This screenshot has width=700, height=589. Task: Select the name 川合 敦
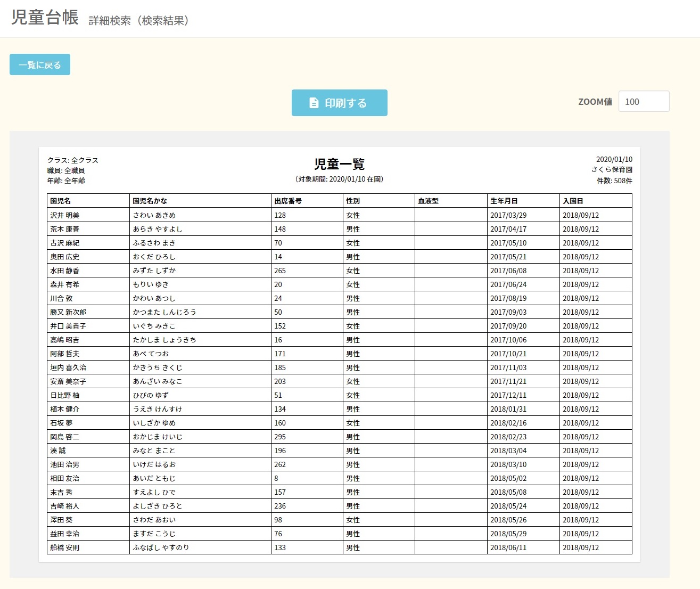[x=61, y=298]
